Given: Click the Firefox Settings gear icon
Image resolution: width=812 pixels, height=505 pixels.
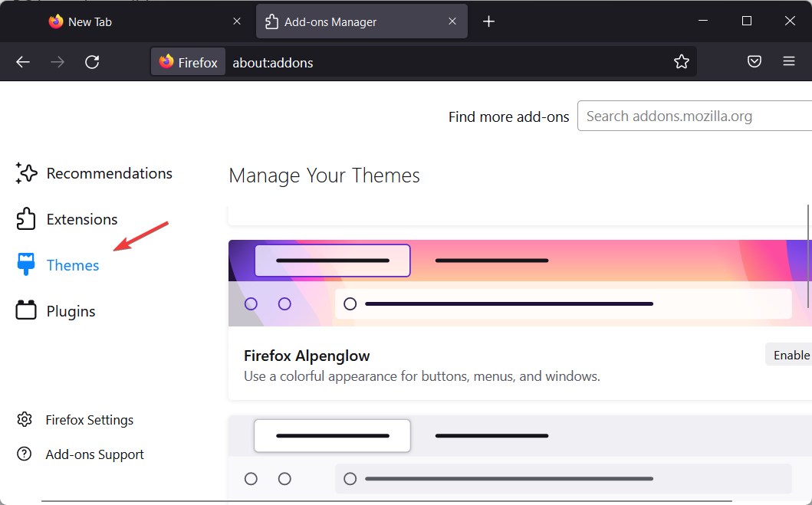Looking at the screenshot, I should pyautogui.click(x=25, y=419).
